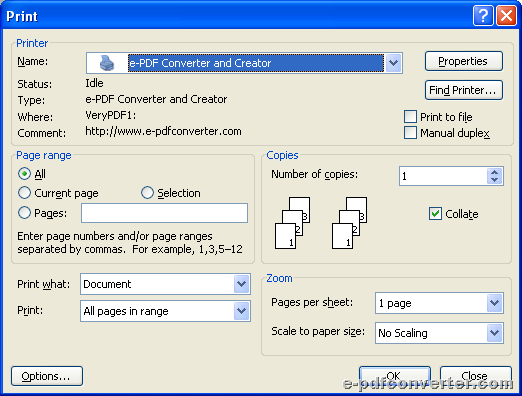Decrease number of copies with down arrow
Viewport: 522px width, 396px height.
coord(495,180)
